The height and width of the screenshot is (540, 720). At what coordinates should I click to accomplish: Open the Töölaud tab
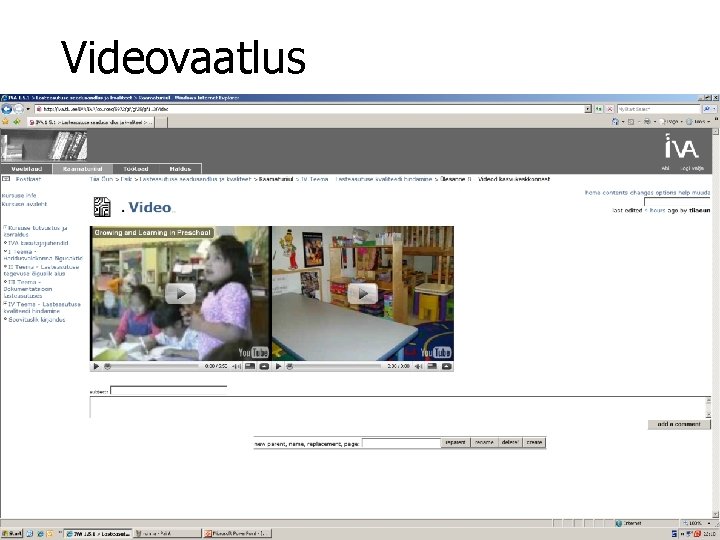(136, 169)
